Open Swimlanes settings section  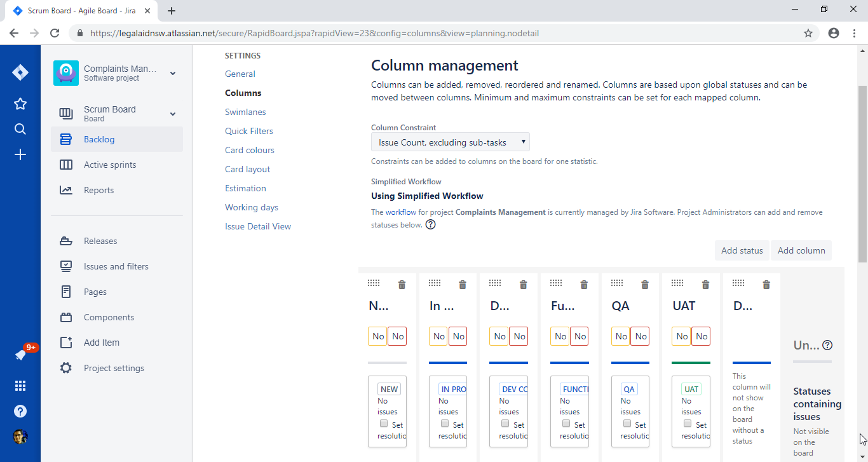[x=245, y=112]
